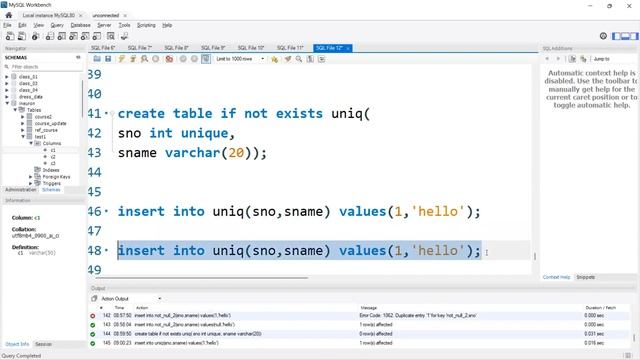Open SQL script file from main toolbar

(22, 36)
